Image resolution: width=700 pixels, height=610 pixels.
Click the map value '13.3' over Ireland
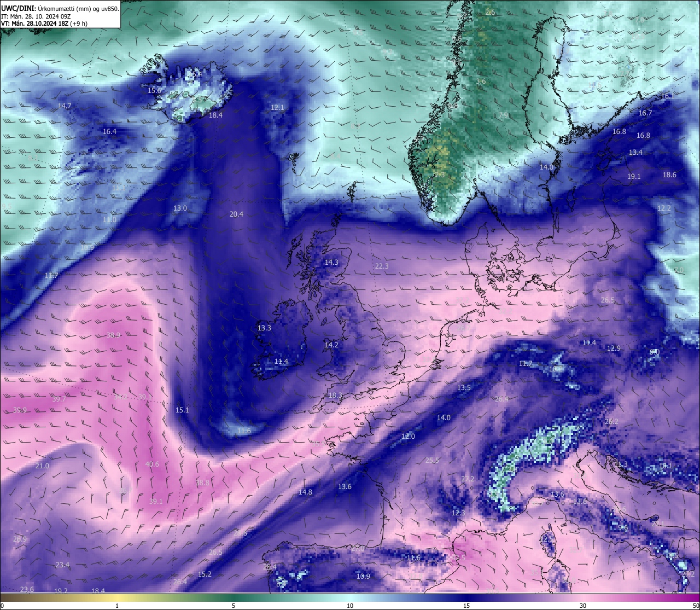[264, 328]
